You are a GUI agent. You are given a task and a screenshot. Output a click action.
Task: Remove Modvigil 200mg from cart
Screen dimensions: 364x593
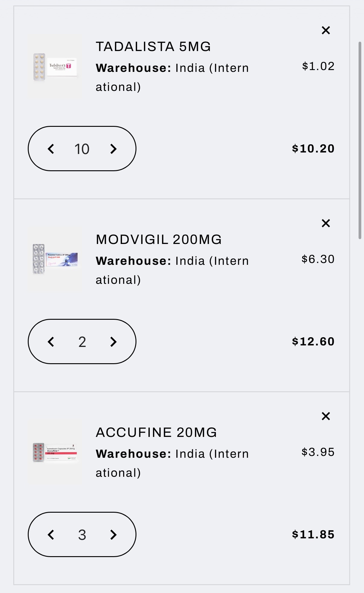tap(326, 223)
